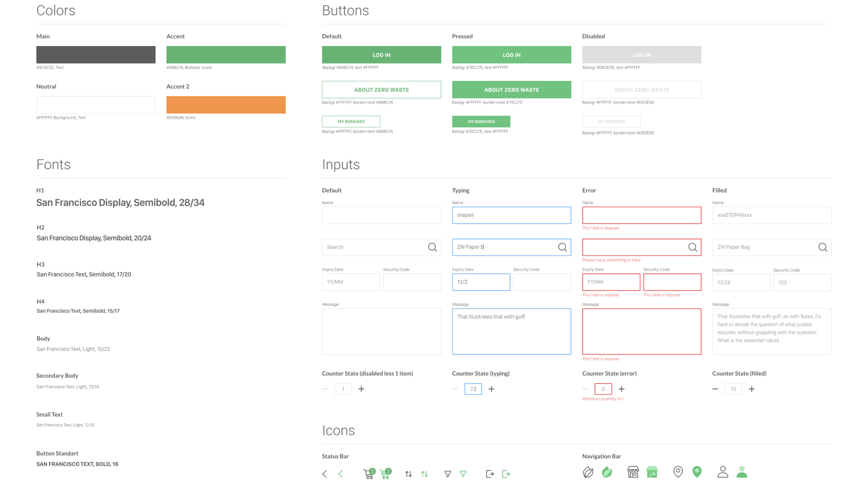Click the black filter funnel icon
This screenshot has width=868, height=488.
pyautogui.click(x=448, y=474)
